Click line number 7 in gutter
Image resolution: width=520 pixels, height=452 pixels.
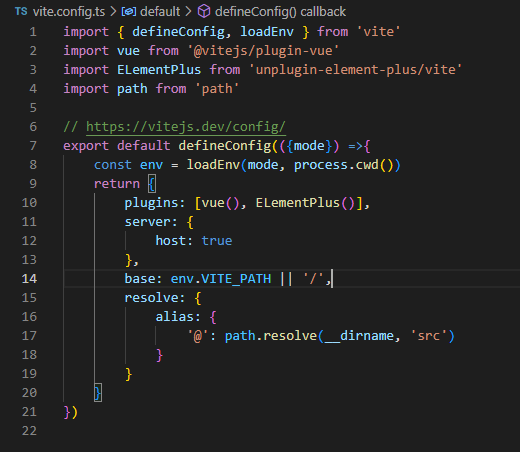click(x=33, y=146)
